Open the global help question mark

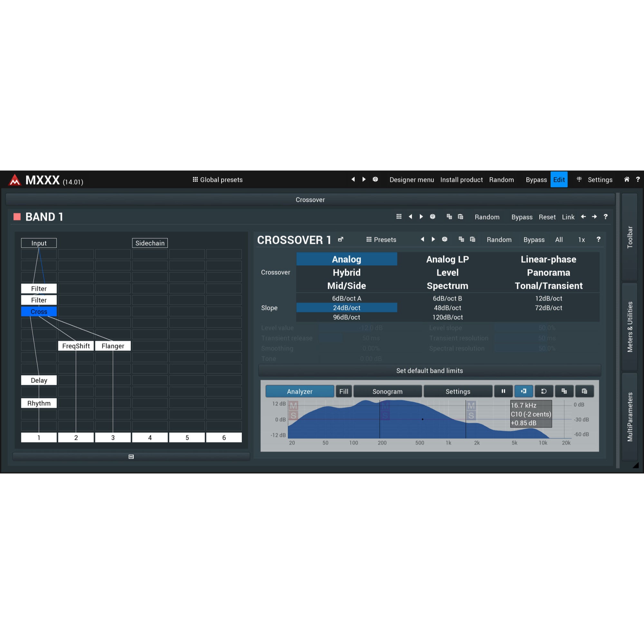click(x=638, y=179)
